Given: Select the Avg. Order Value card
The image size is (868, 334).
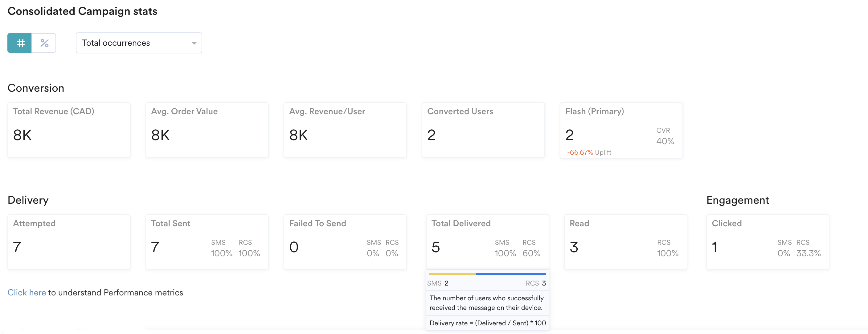Looking at the screenshot, I should [x=207, y=130].
